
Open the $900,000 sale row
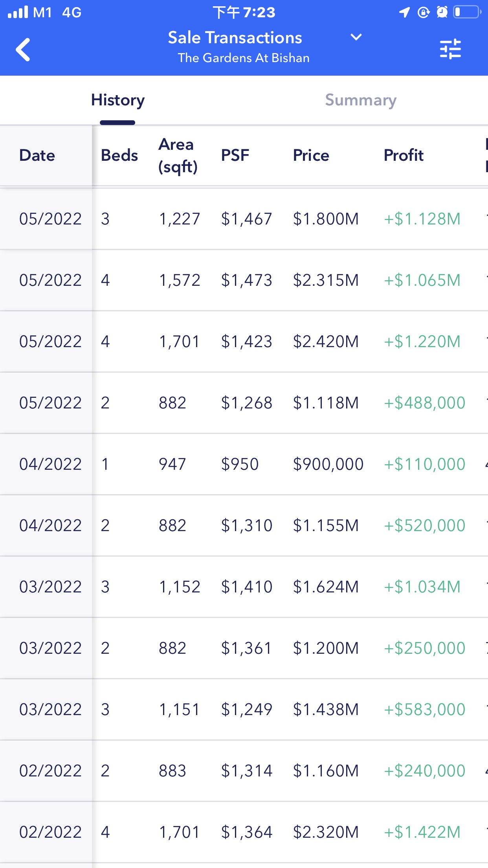coord(328,464)
